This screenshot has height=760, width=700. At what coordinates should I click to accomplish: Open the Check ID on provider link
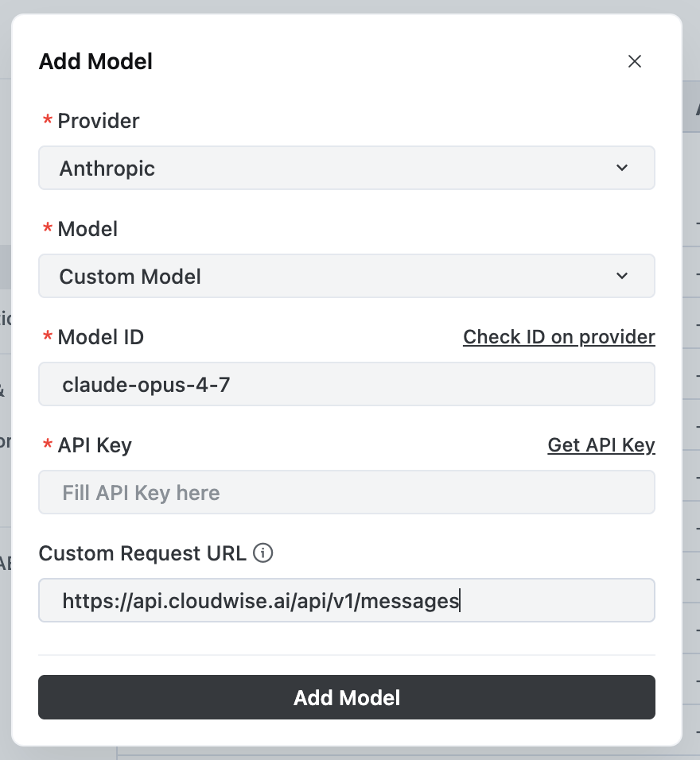[559, 337]
